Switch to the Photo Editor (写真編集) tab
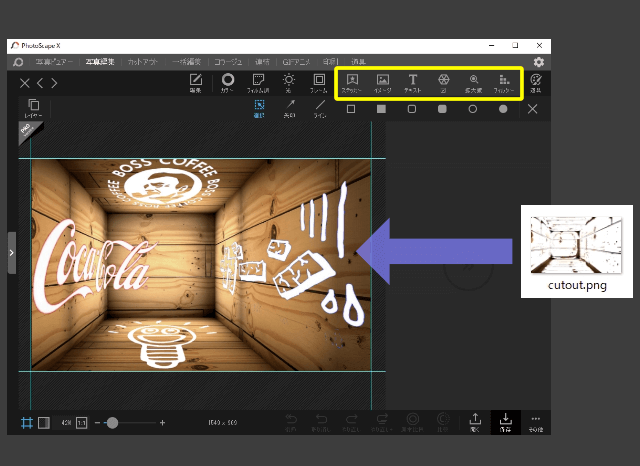Image resolution: width=640 pixels, height=466 pixels. click(x=100, y=62)
